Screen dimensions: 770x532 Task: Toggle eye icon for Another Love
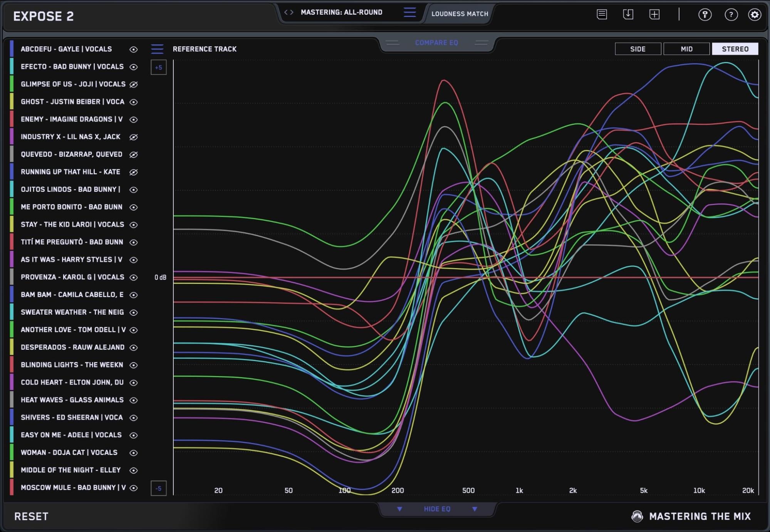point(134,330)
